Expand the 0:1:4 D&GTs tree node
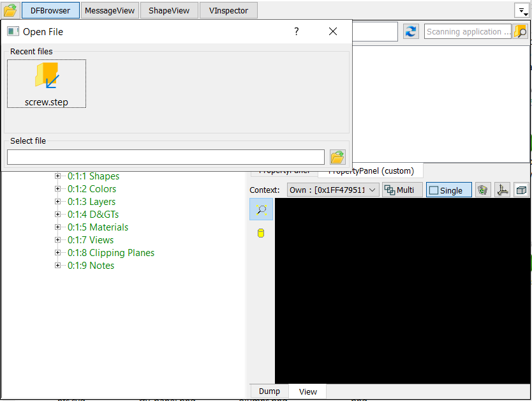Image resolution: width=532 pixels, height=401 pixels. 58,215
